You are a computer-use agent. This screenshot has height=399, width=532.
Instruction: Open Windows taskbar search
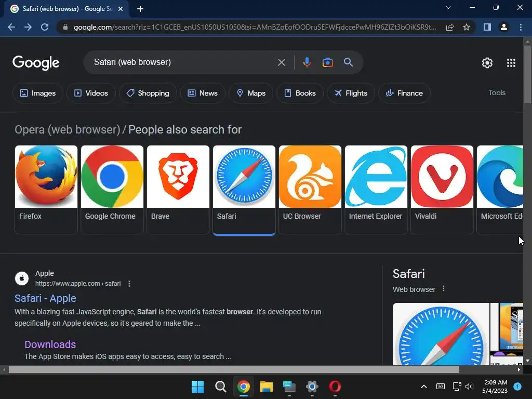click(220, 387)
